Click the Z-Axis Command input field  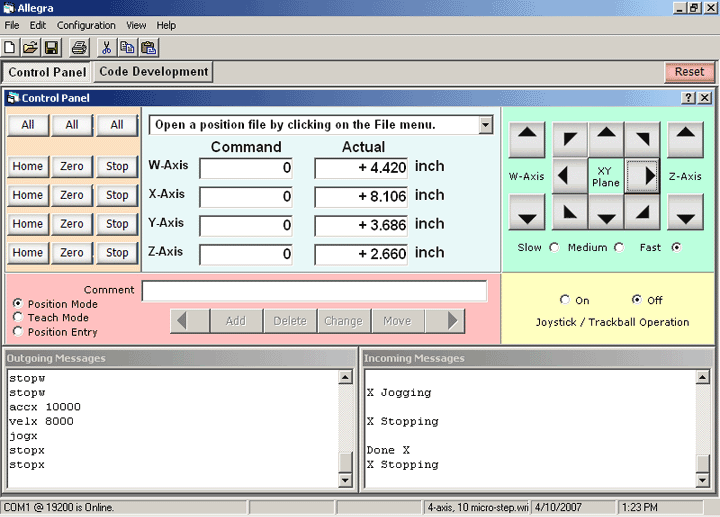pos(246,254)
